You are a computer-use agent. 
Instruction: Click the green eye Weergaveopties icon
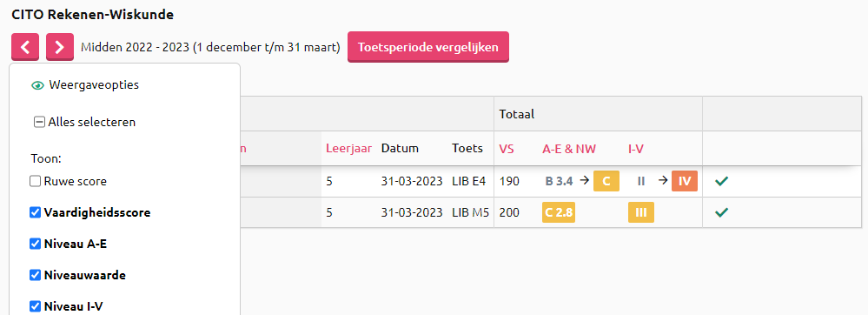(37, 85)
